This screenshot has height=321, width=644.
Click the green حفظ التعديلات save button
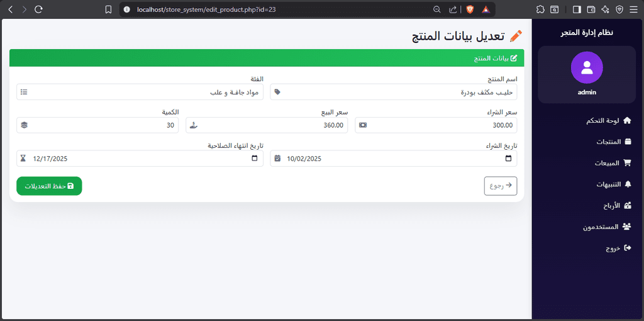pos(49,186)
